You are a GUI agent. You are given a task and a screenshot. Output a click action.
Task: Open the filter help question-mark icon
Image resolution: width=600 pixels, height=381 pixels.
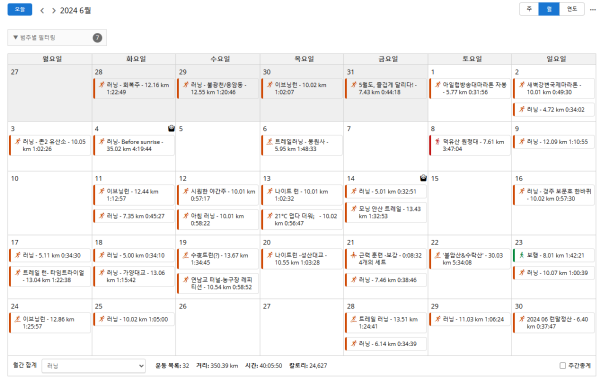[97, 37]
